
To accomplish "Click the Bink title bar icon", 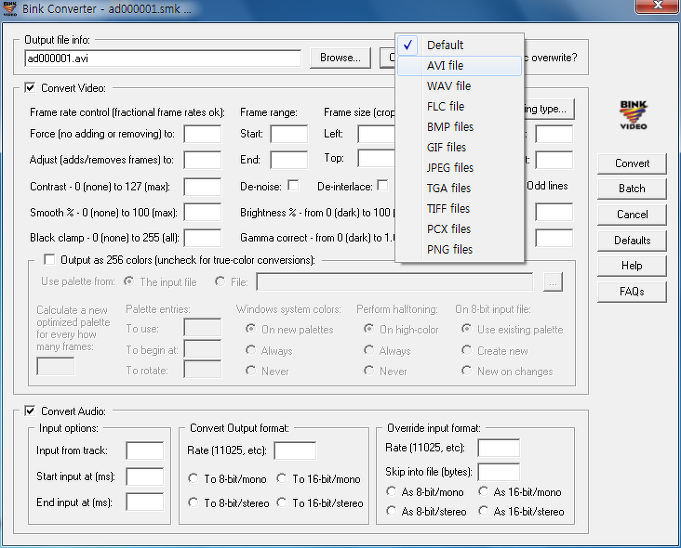I will tap(10, 8).
